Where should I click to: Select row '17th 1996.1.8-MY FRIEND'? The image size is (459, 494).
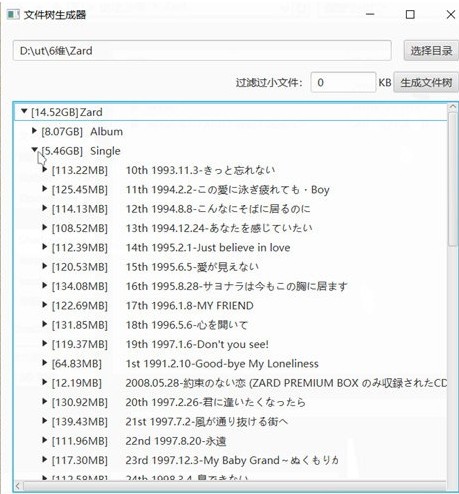tap(190, 305)
